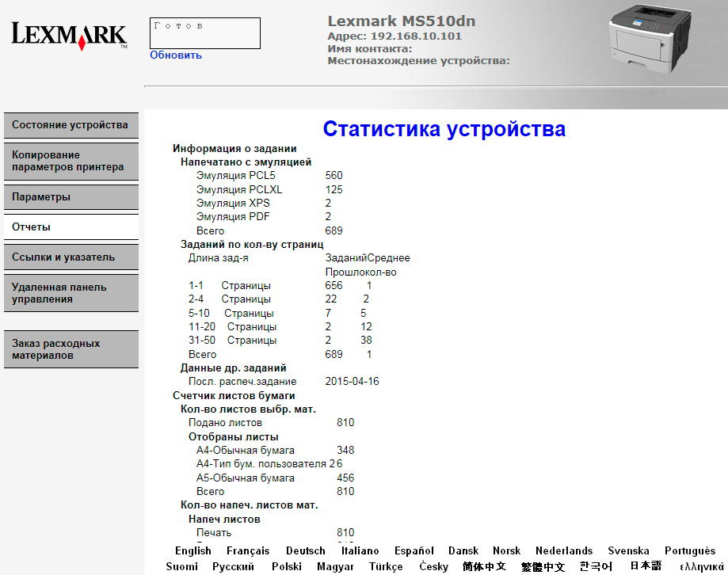728x575 pixels.
Task: Click the Заданий по кол-ву страниц subheading
Action: coord(252,244)
